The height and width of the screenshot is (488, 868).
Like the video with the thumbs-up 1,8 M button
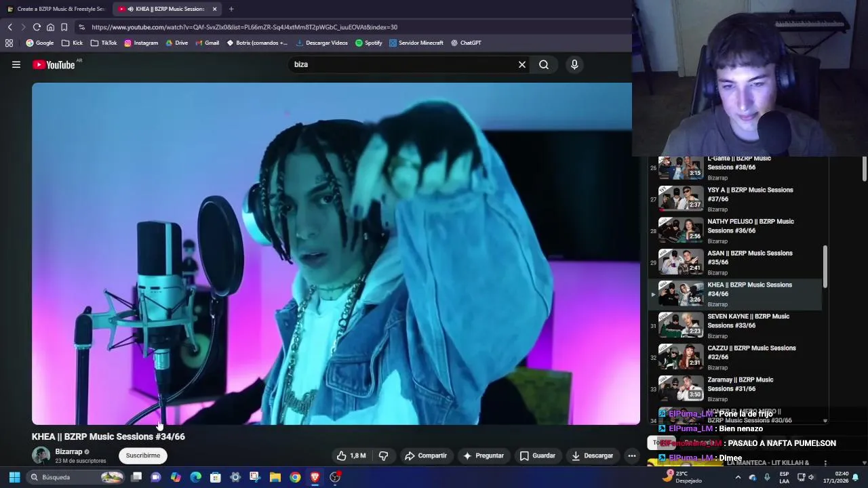click(351, 455)
